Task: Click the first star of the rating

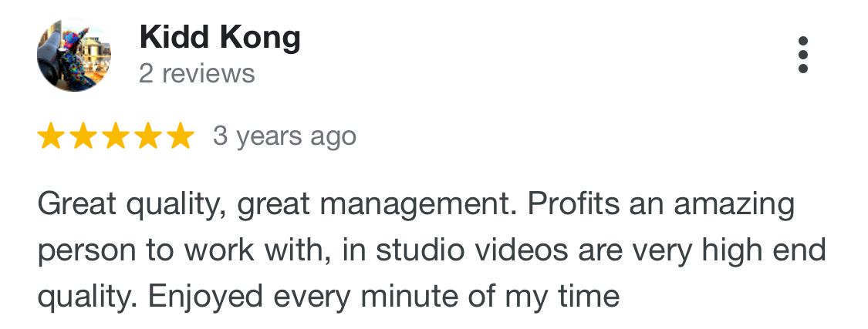Action: (51, 136)
